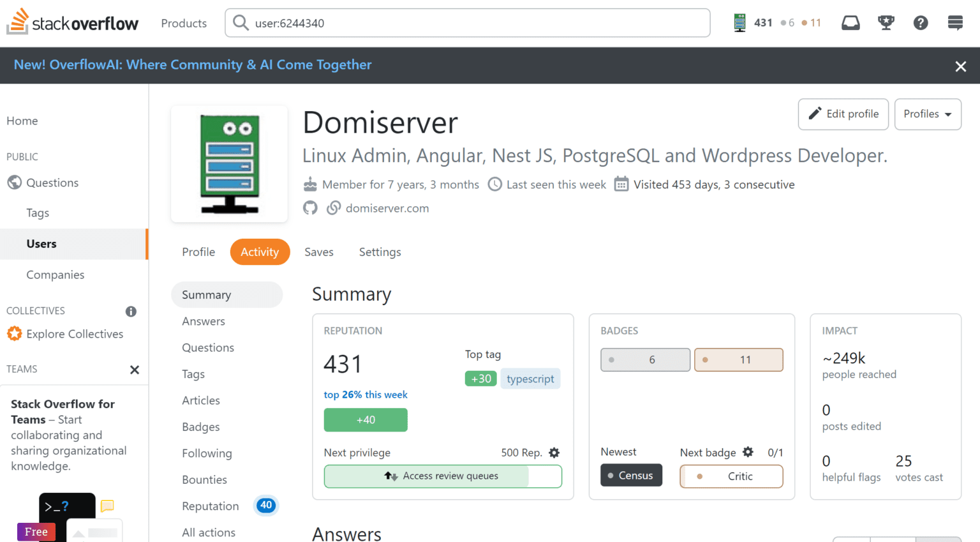This screenshot has width=980, height=542.
Task: Click the Access review queues progress bar
Action: click(x=443, y=476)
